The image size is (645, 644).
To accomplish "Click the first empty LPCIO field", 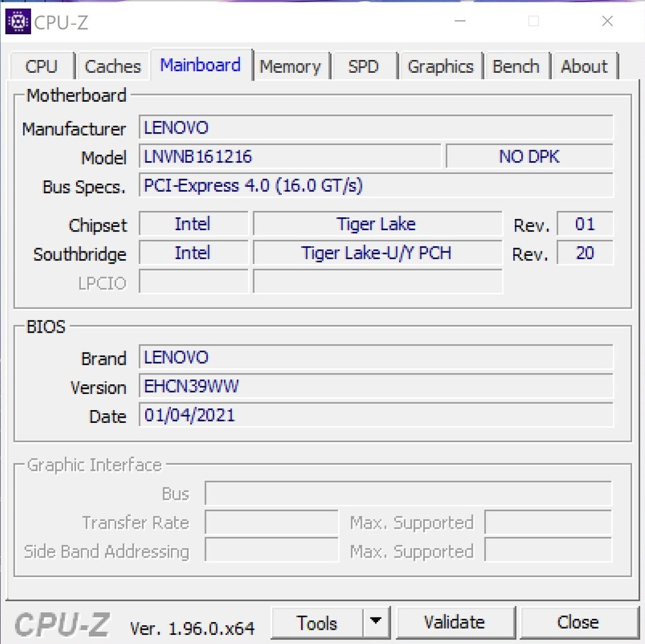I will pos(193,282).
